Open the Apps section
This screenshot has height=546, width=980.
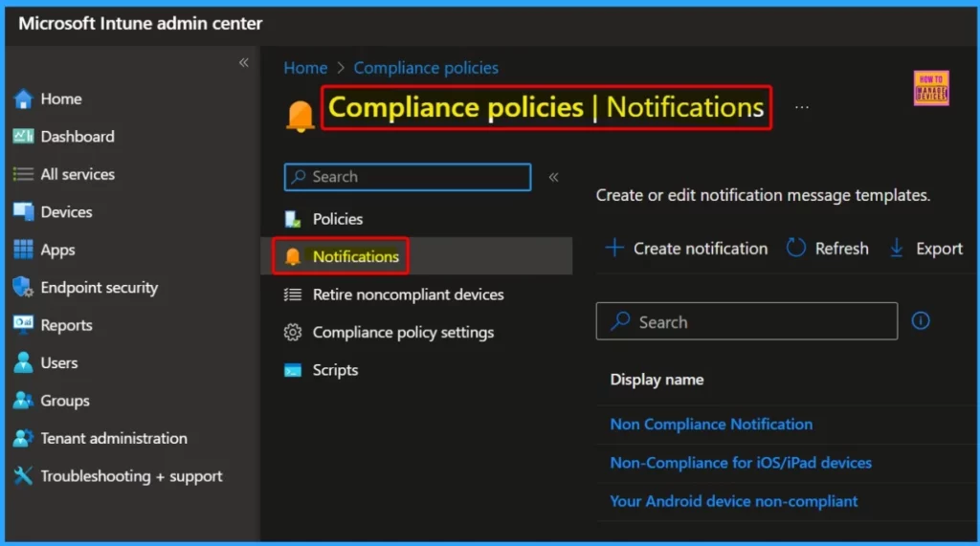(x=57, y=250)
